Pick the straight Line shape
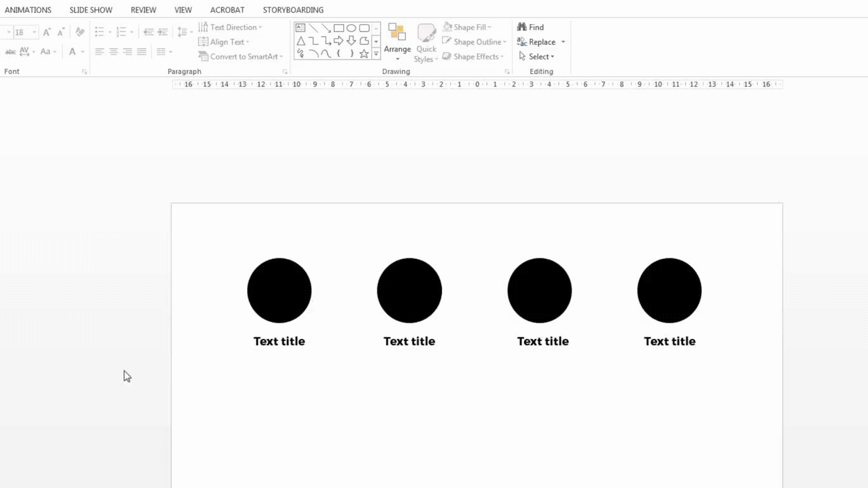Image resolution: width=868 pixels, height=488 pixels. pos(313,28)
